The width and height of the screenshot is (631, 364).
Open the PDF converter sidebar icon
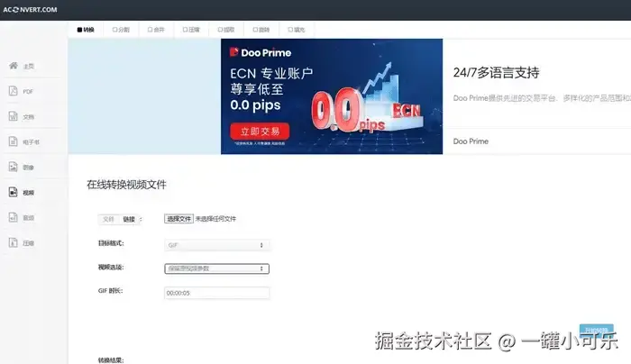tap(14, 91)
